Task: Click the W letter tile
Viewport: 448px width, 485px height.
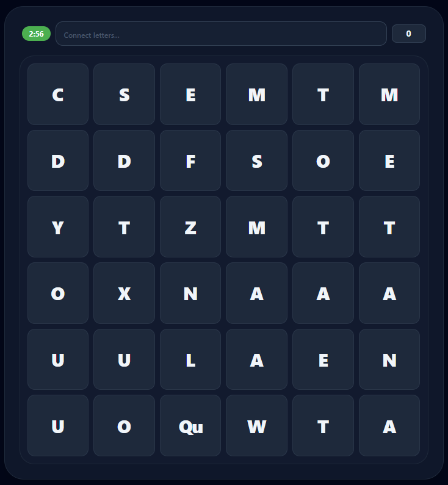Action: pos(256,426)
